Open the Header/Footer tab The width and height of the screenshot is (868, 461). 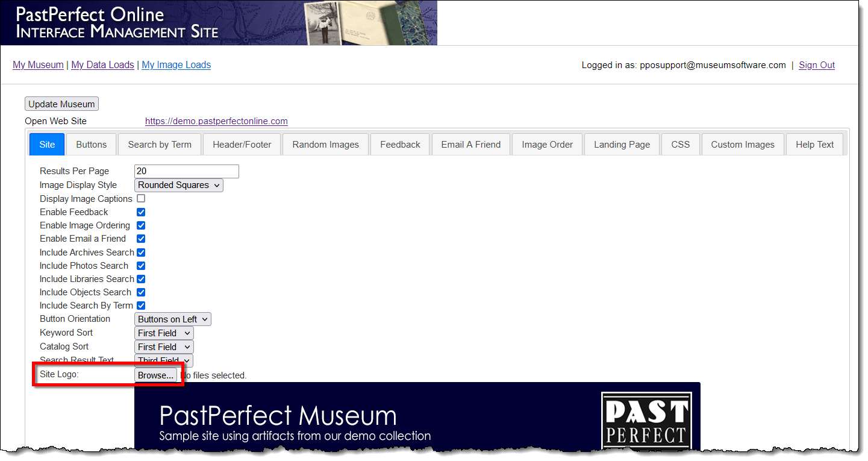coord(242,145)
